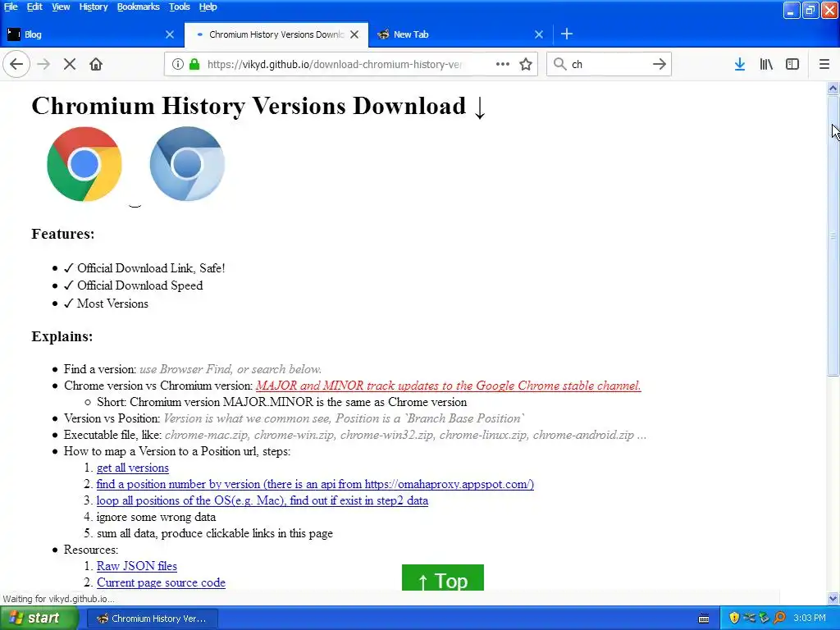840x630 pixels.
Task: Select Chromium History Ver... taskbar button
Action: [x=152, y=619]
